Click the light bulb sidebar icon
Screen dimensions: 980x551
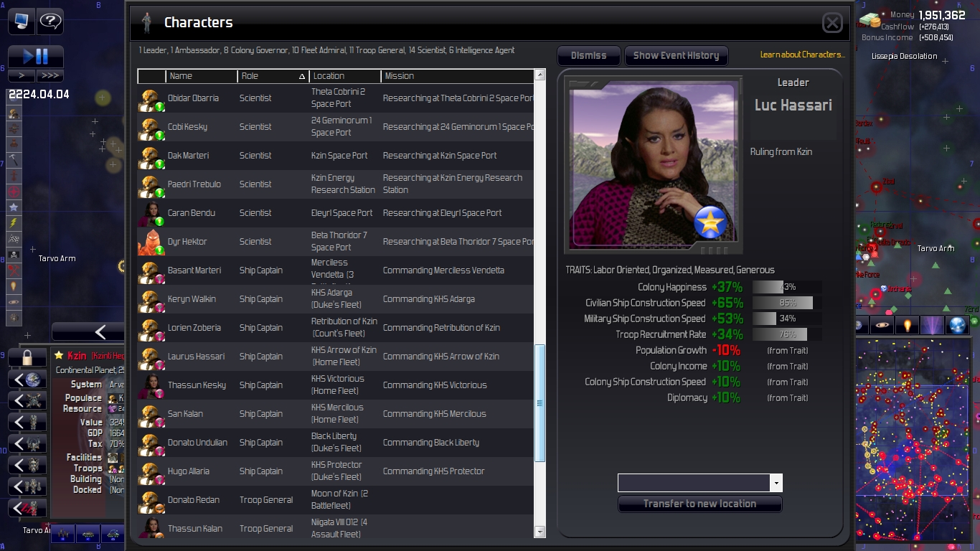coord(14,286)
